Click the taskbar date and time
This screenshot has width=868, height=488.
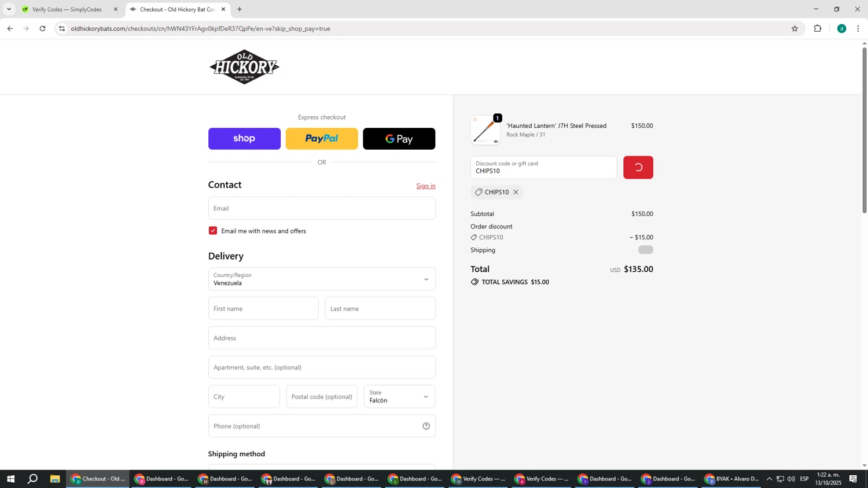tap(828, 479)
